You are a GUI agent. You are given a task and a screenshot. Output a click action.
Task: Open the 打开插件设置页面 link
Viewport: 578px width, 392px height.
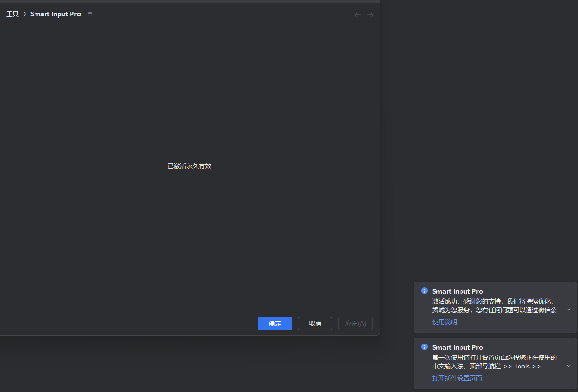(457, 378)
